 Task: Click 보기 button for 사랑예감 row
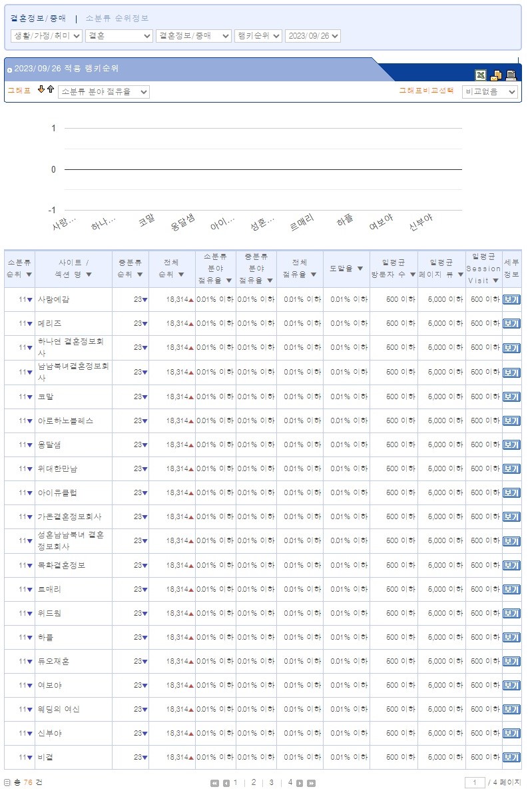(511, 300)
